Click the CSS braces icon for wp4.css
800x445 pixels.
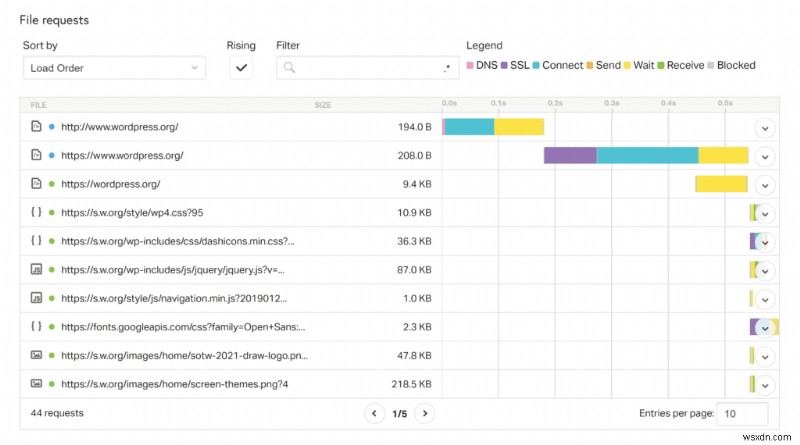coord(36,213)
